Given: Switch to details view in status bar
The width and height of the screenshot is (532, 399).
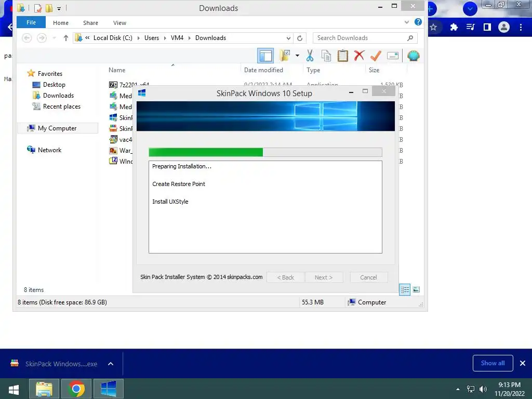Looking at the screenshot, I should pos(405,289).
